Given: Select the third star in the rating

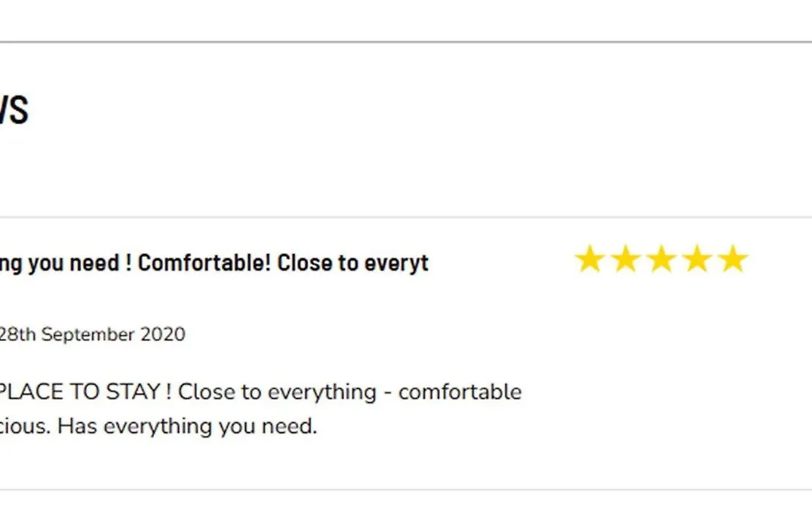Looking at the screenshot, I should click(661, 260).
